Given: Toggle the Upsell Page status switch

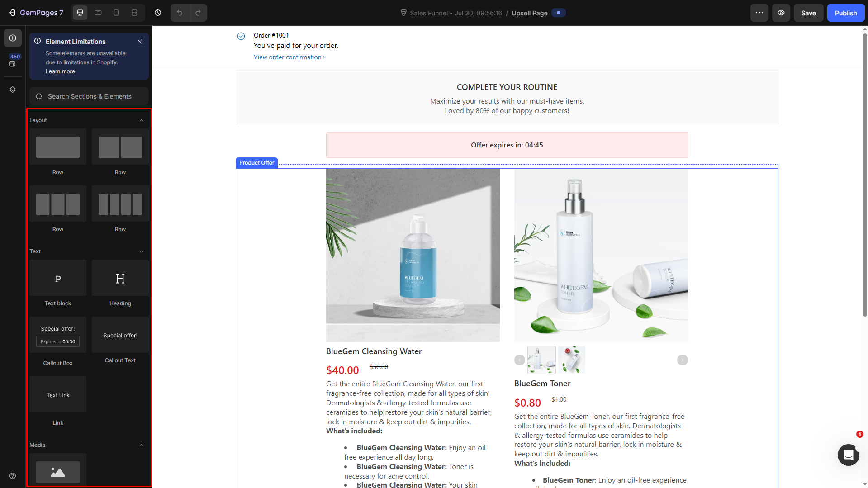Looking at the screenshot, I should tap(559, 13).
